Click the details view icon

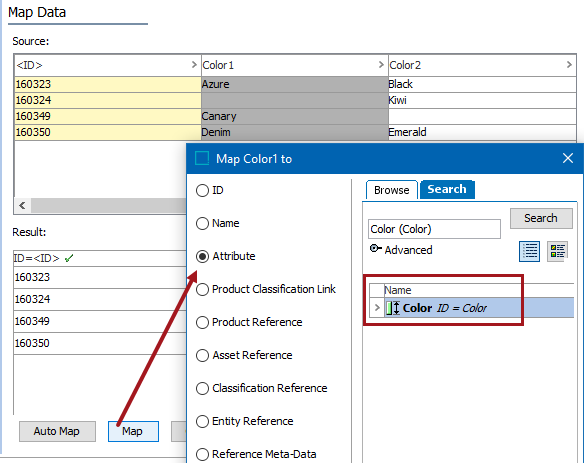tap(557, 251)
